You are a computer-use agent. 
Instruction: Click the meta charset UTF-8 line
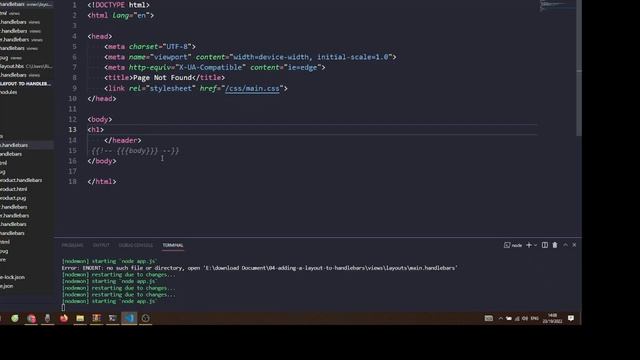[x=150, y=47]
